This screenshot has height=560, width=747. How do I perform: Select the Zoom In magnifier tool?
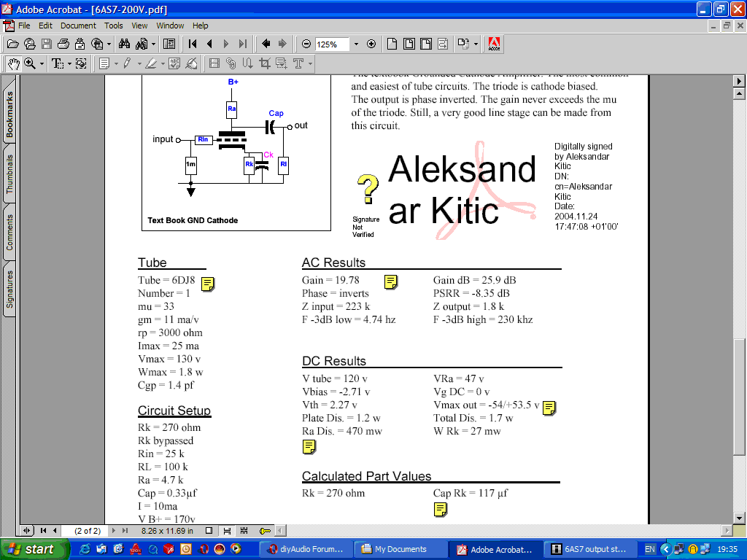coord(30,63)
